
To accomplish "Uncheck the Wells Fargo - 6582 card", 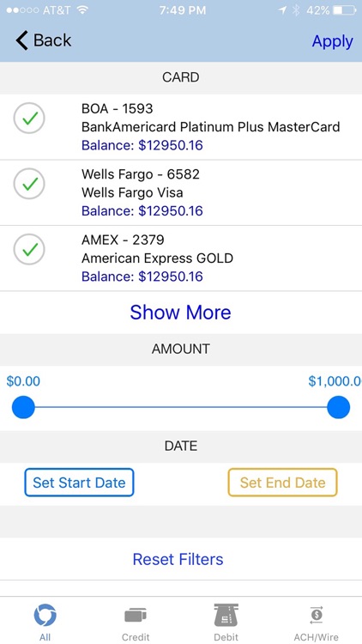I will (x=29, y=184).
